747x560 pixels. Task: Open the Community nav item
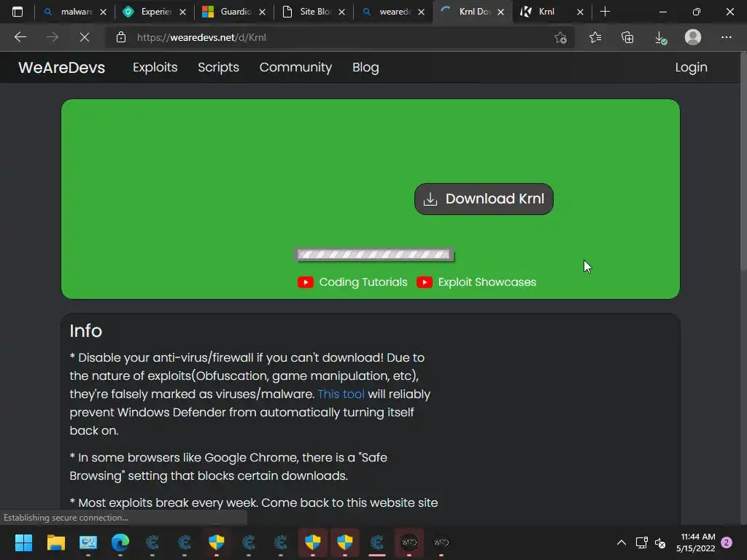295,67
